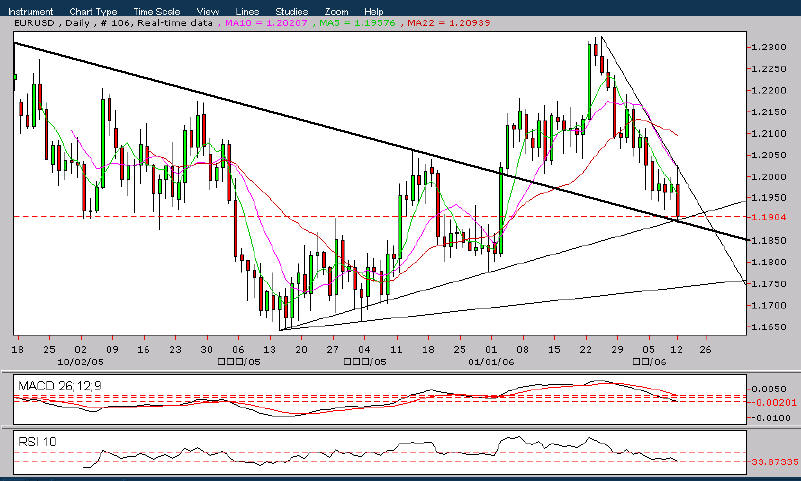Click the 1.1650 price axis label

click(768, 327)
